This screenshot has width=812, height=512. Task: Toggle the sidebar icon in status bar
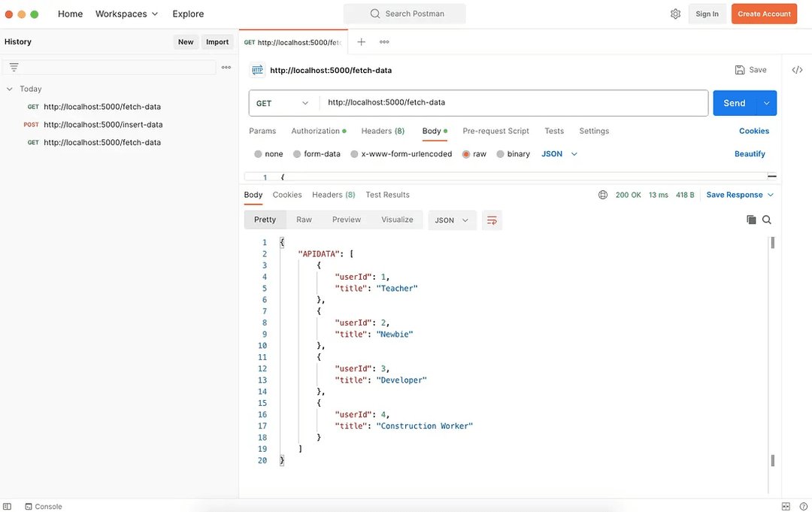pos(7,507)
